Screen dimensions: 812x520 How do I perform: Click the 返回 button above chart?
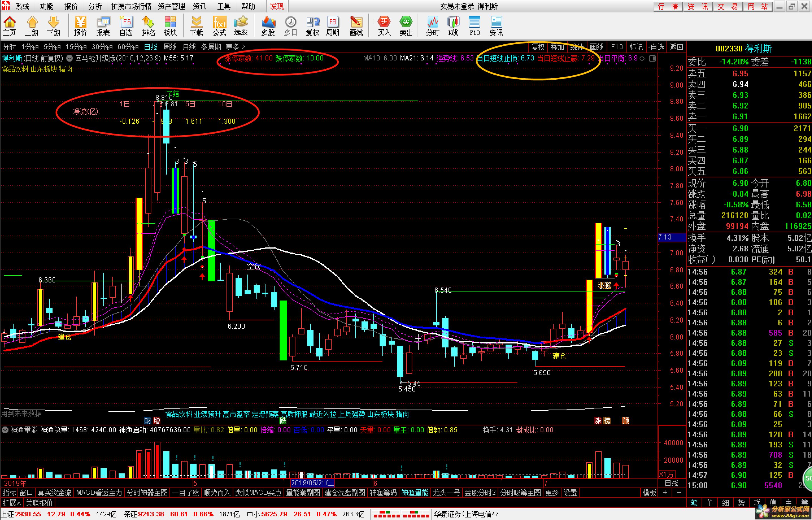tap(676, 47)
